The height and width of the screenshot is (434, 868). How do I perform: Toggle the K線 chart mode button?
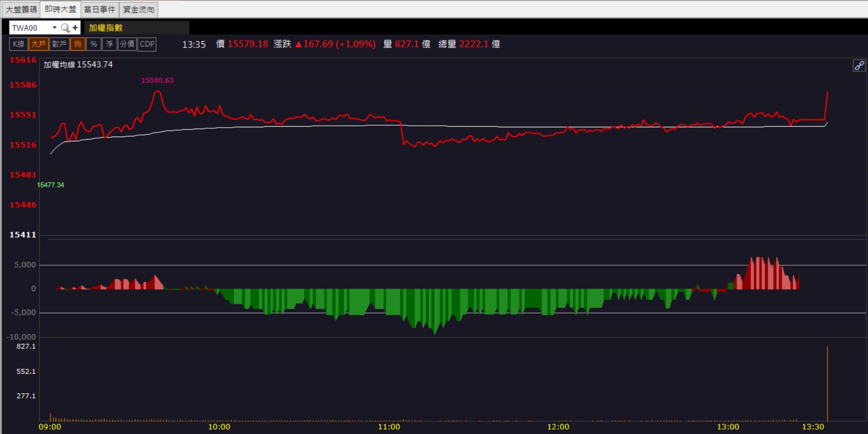tap(19, 44)
